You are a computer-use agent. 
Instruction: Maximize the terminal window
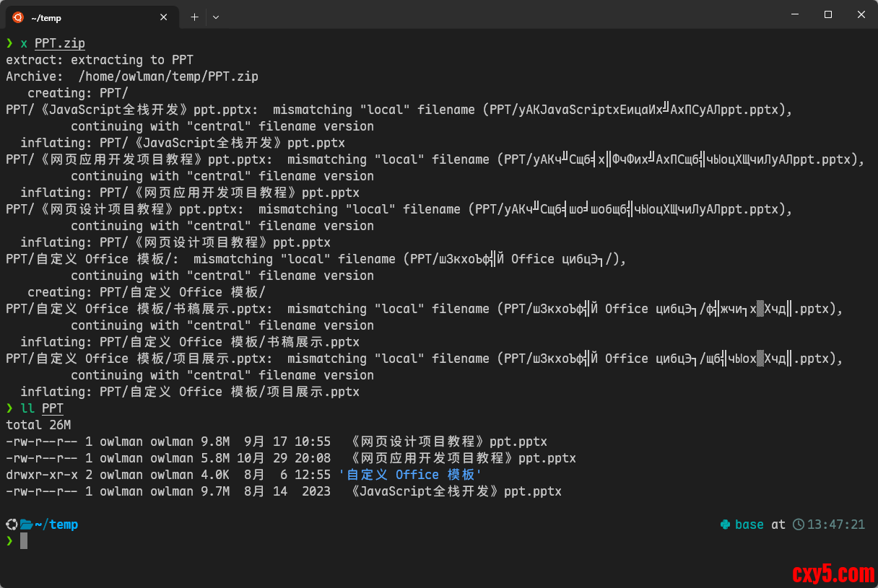tap(828, 14)
